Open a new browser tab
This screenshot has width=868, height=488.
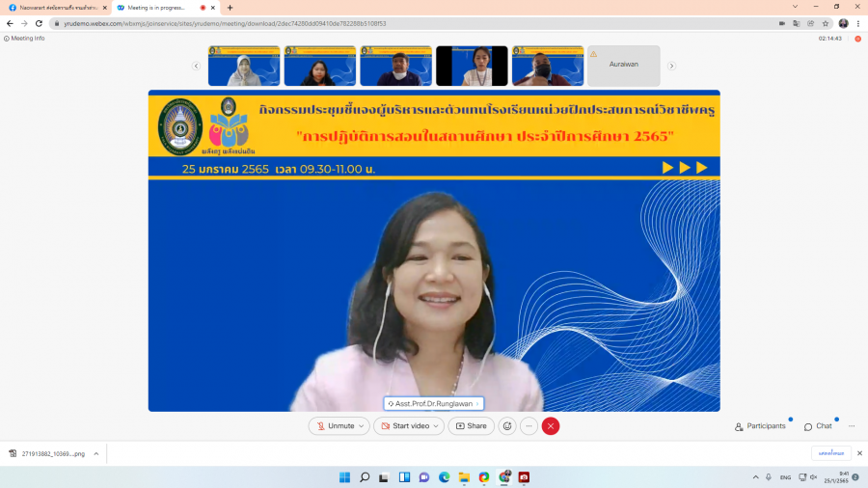point(230,8)
